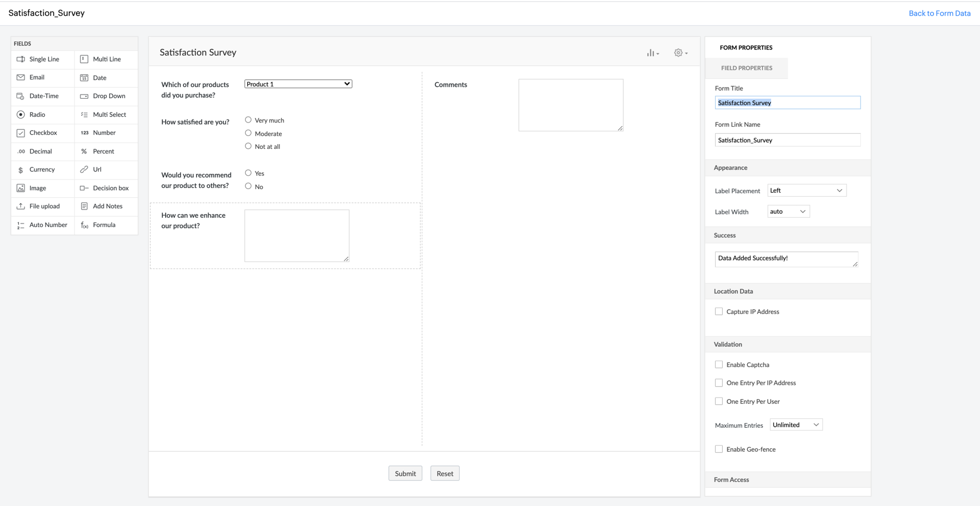Pick the Radio field icon

coord(20,114)
